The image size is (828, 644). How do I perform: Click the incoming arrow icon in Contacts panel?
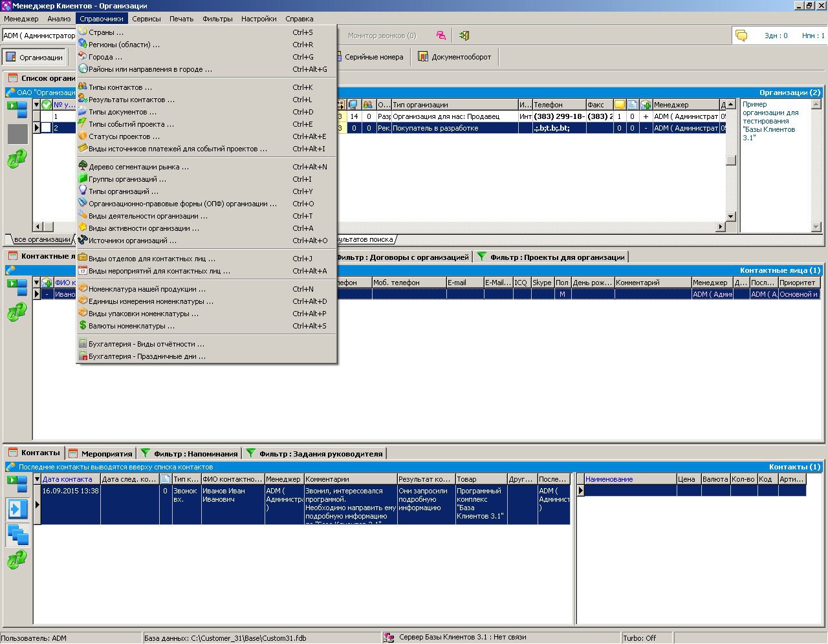[17, 510]
